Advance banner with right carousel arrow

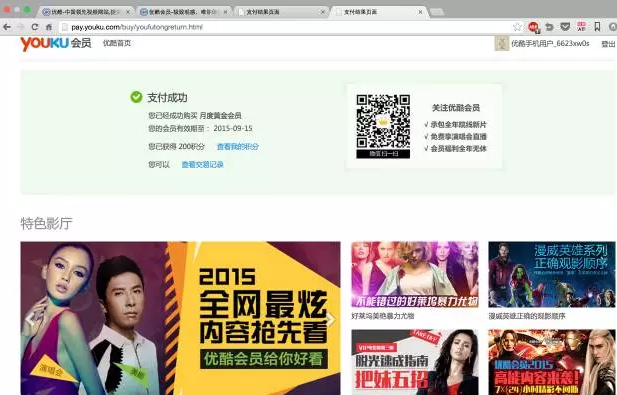[331, 319]
